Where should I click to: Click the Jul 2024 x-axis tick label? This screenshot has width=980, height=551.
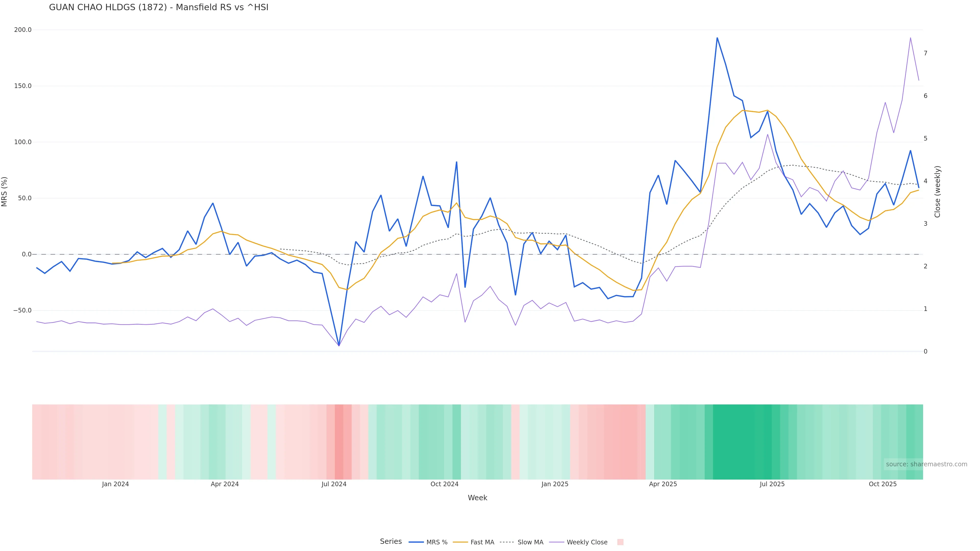(x=334, y=484)
